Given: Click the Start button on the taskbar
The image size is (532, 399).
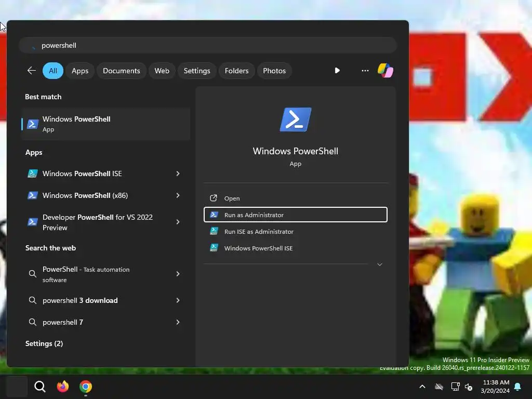Looking at the screenshot, I should point(17,387).
